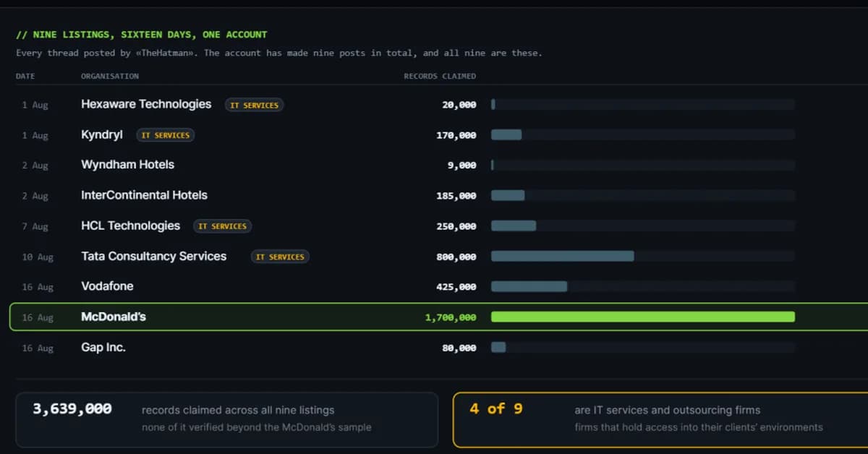The height and width of the screenshot is (454, 868).
Task: Click the 7 Aug date cell
Action: tap(35, 226)
